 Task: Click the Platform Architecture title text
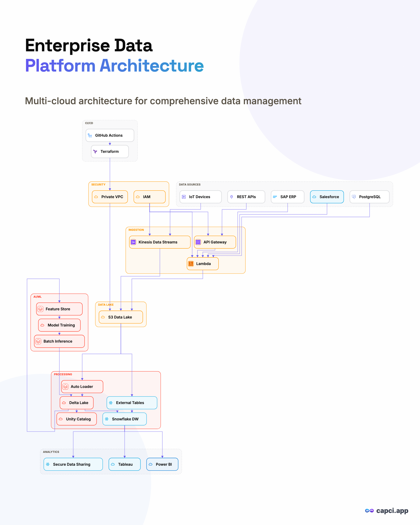115,66
